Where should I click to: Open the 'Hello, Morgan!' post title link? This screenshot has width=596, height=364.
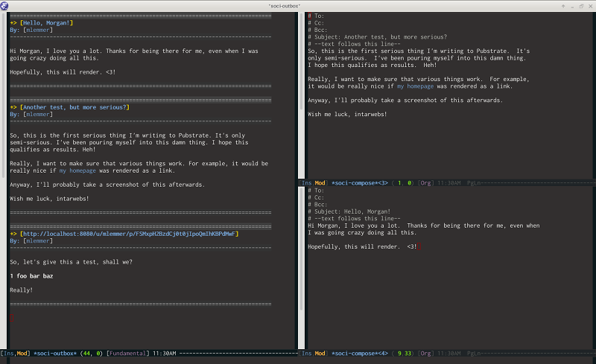[x=46, y=23]
